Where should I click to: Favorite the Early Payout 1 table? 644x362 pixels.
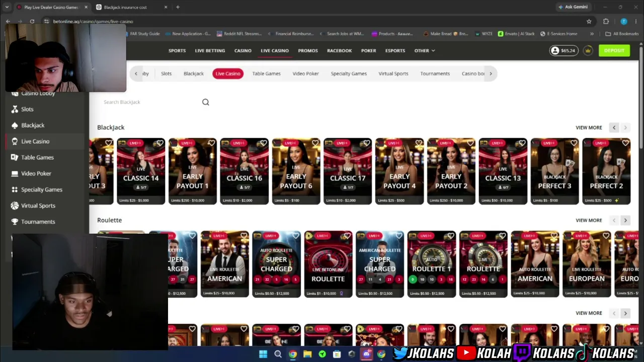[212, 143]
